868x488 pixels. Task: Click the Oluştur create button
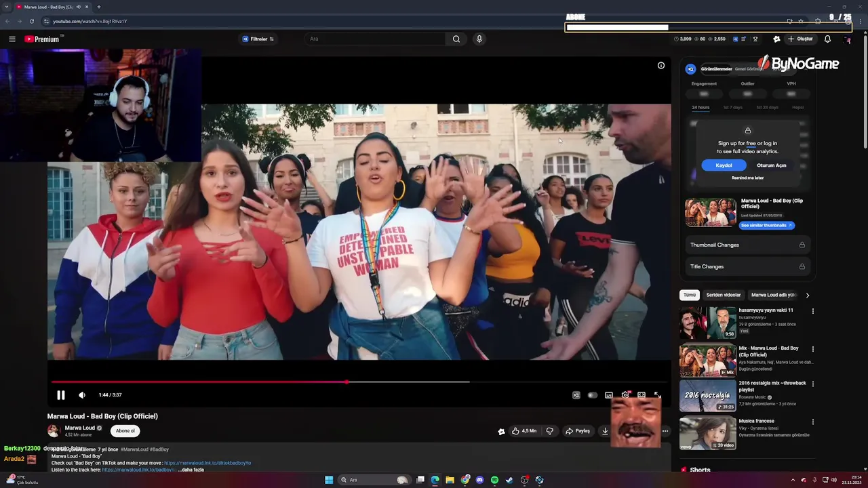(x=801, y=39)
